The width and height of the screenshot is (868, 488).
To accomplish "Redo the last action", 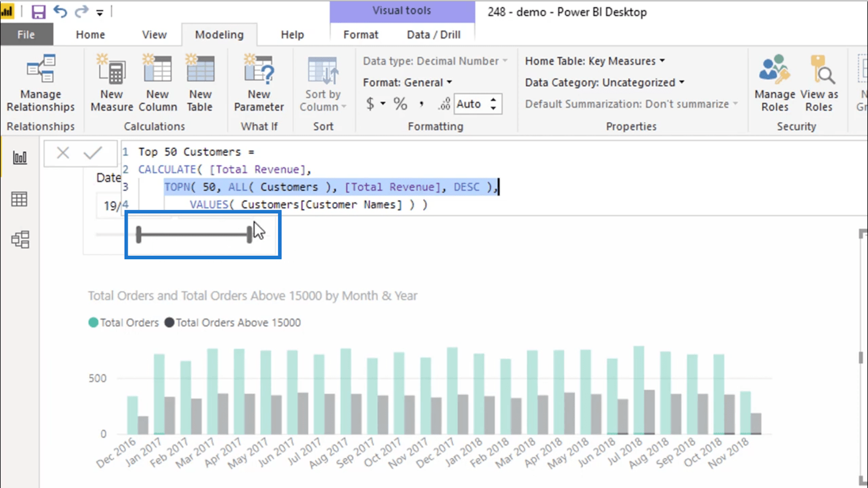I will [81, 11].
